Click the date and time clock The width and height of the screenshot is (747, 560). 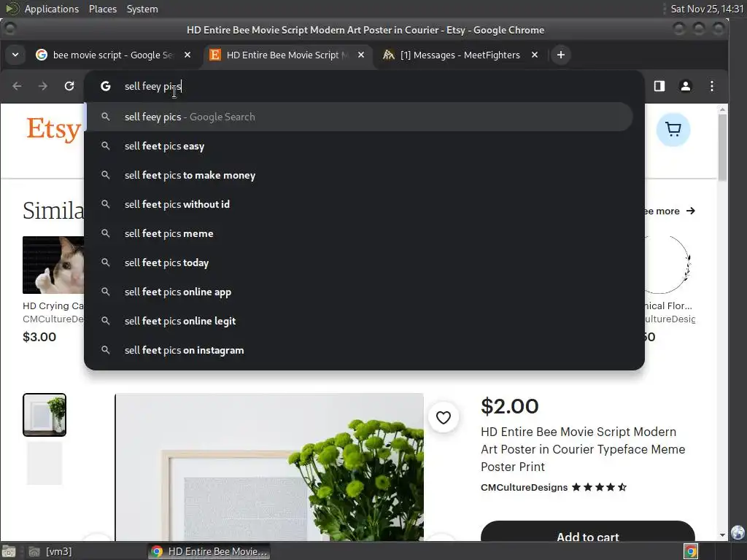(x=707, y=9)
